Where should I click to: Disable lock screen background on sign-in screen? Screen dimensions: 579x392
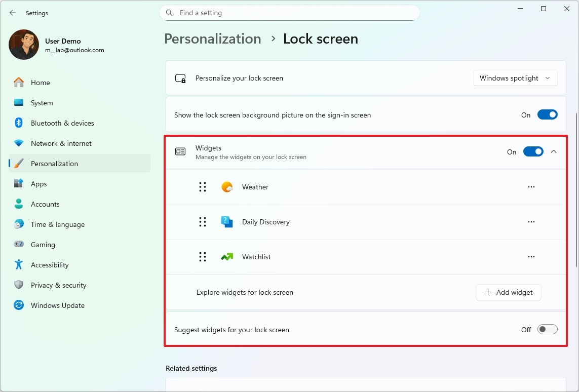coord(548,114)
